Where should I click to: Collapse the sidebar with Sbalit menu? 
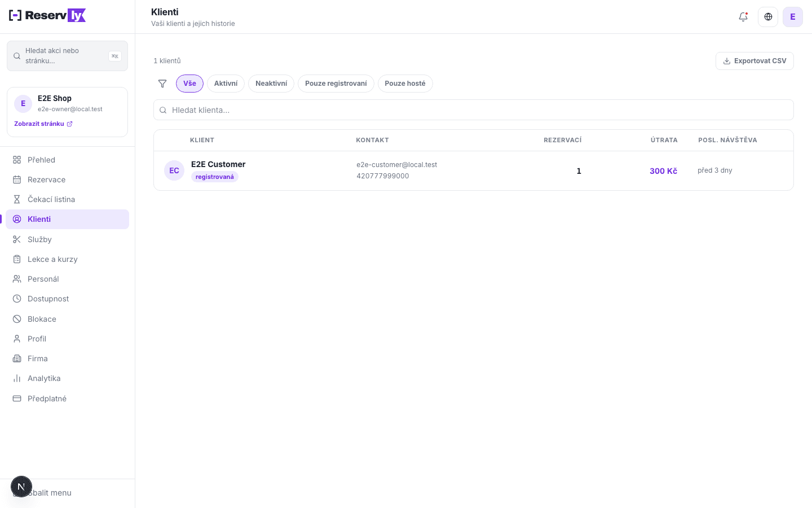[x=67, y=493]
